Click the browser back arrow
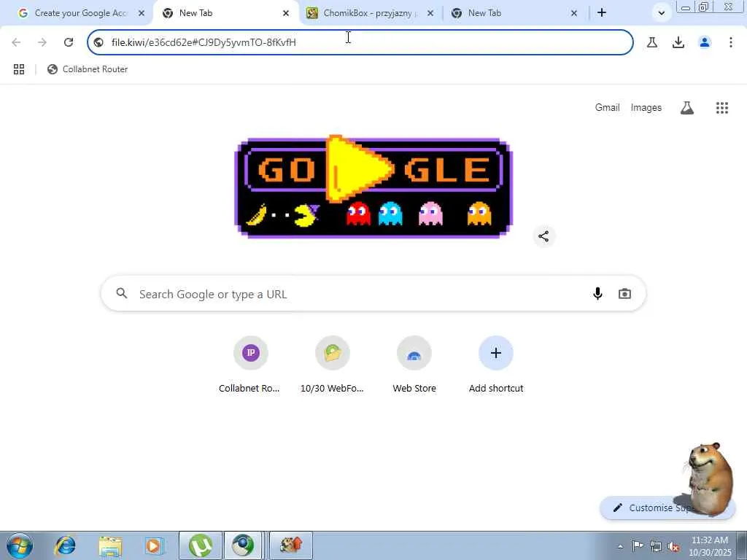The image size is (747, 560). point(16,42)
